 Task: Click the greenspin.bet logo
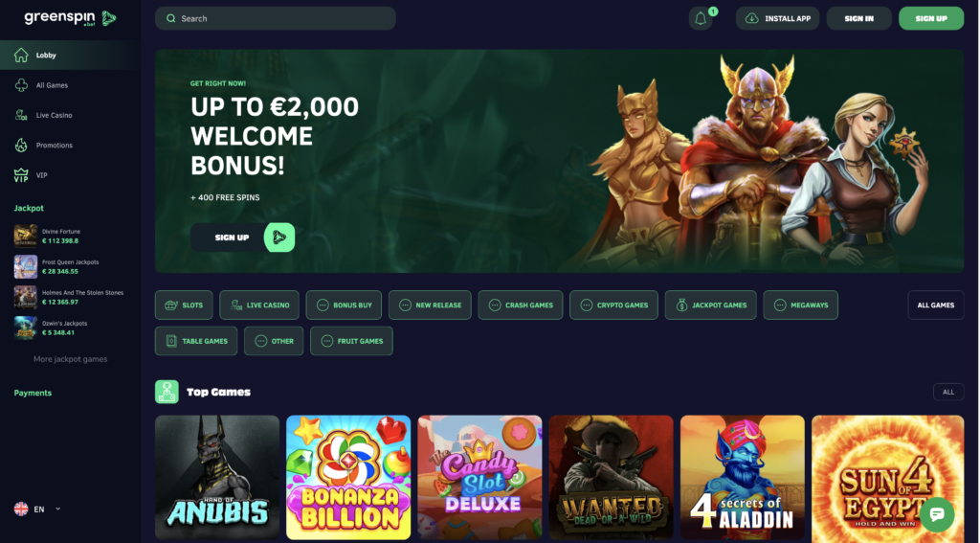coord(70,18)
